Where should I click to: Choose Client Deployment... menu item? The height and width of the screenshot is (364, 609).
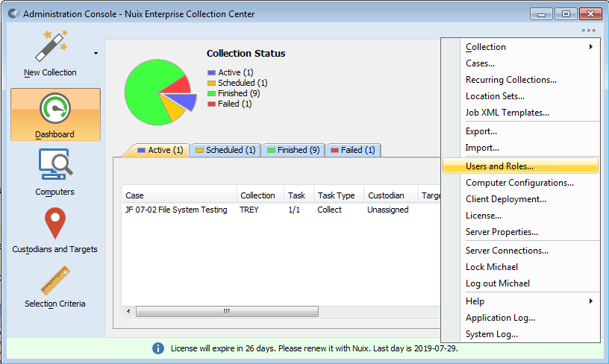point(521,199)
